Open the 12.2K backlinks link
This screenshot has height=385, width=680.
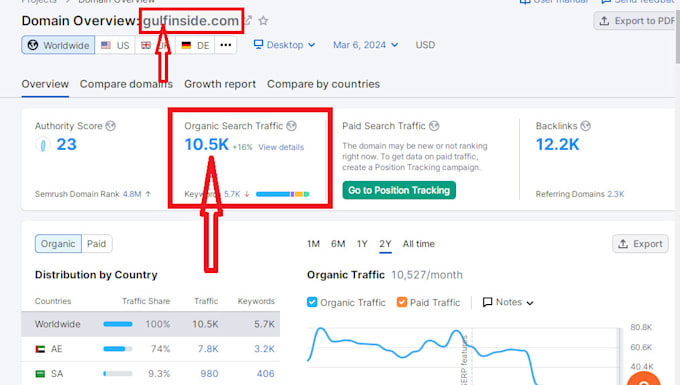tap(557, 144)
